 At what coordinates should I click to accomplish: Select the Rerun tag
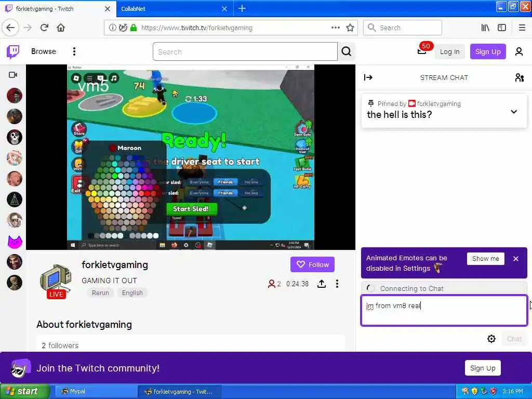point(100,293)
